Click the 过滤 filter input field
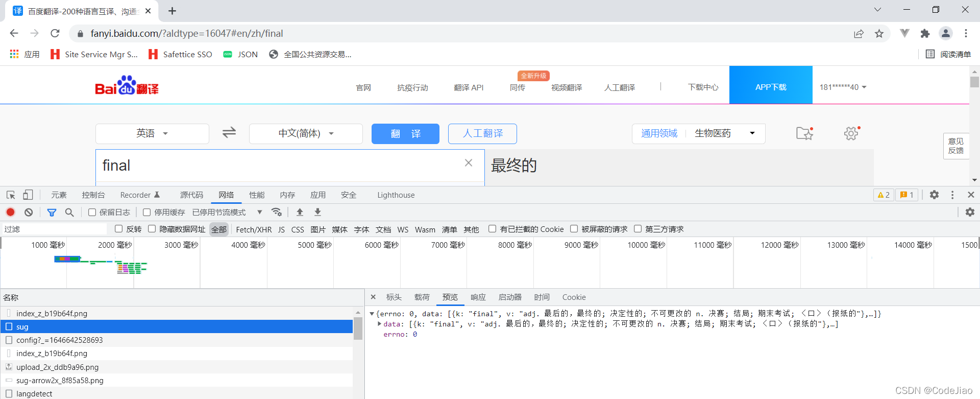Screen dimensions: 980x399 [x=54, y=229]
